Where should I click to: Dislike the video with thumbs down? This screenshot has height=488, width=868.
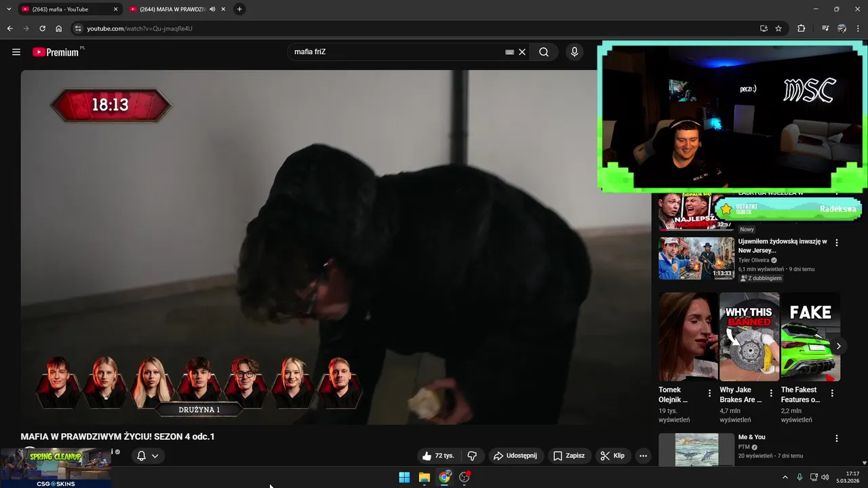[x=473, y=456]
